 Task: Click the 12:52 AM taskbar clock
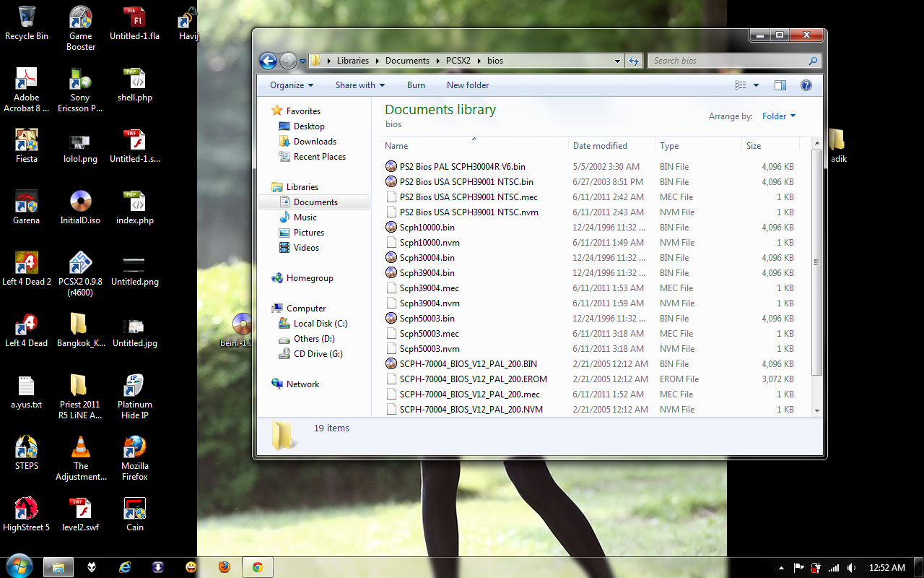tap(886, 568)
